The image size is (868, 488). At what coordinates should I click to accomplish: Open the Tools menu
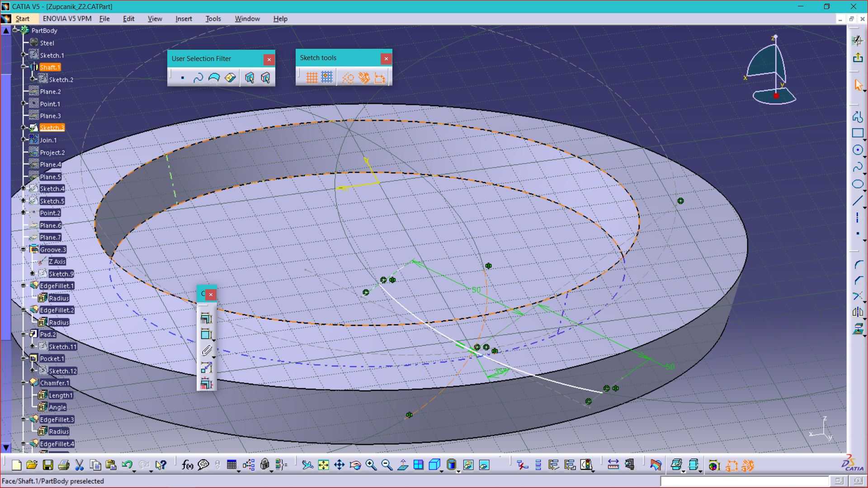213,19
